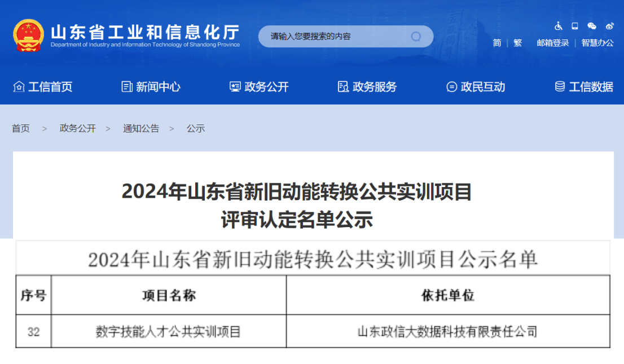This screenshot has width=624, height=364.
Task: Open the Weibo icon
Action: (610, 26)
